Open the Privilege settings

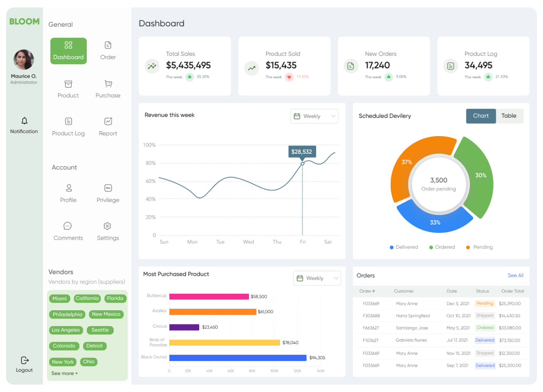(108, 193)
